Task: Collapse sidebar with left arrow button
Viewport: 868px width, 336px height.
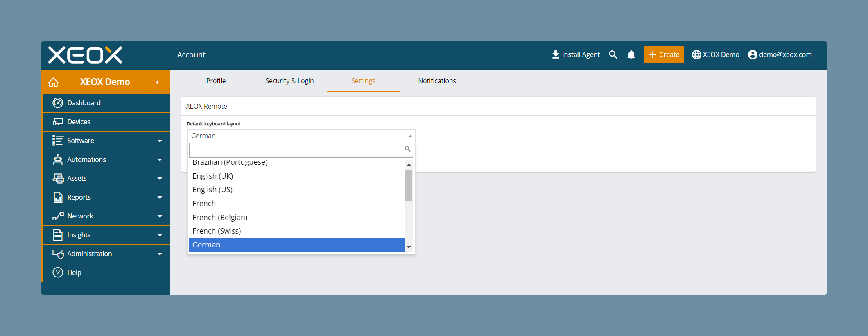Action: point(157,82)
